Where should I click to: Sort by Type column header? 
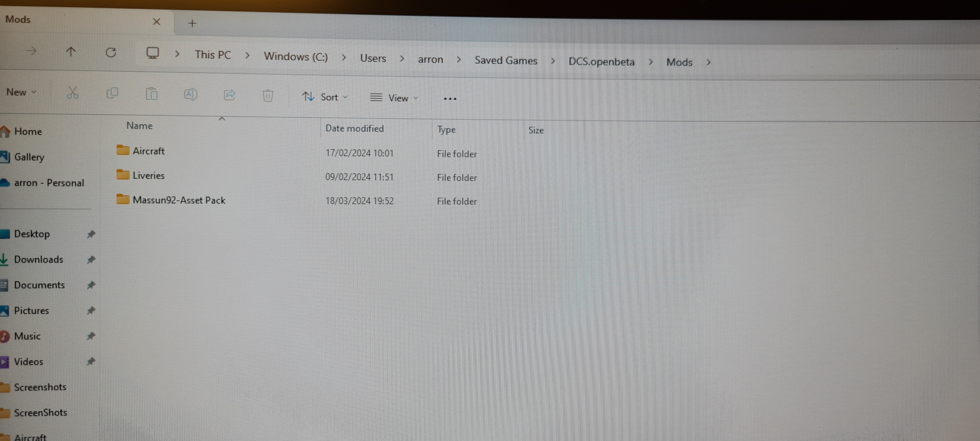[x=446, y=130]
